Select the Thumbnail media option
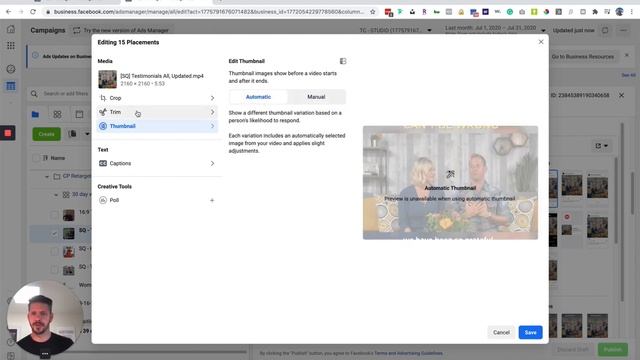640x360 pixels. [157, 126]
